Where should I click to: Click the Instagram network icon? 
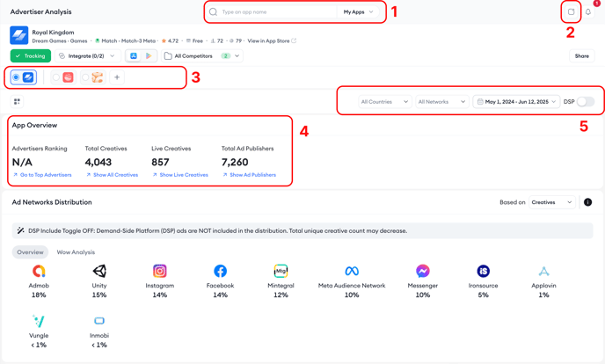point(160,271)
